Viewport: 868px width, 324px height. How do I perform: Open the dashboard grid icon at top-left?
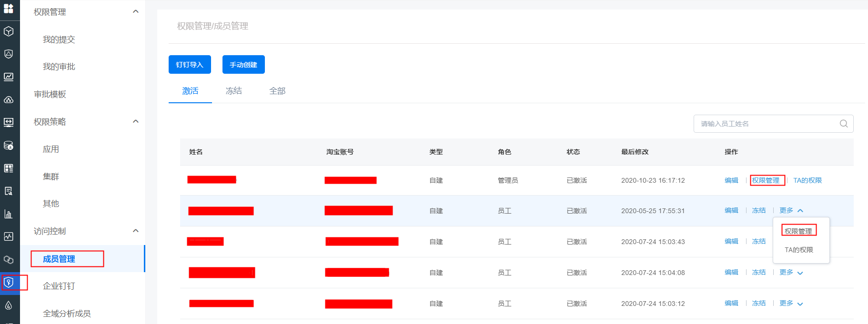pyautogui.click(x=9, y=9)
